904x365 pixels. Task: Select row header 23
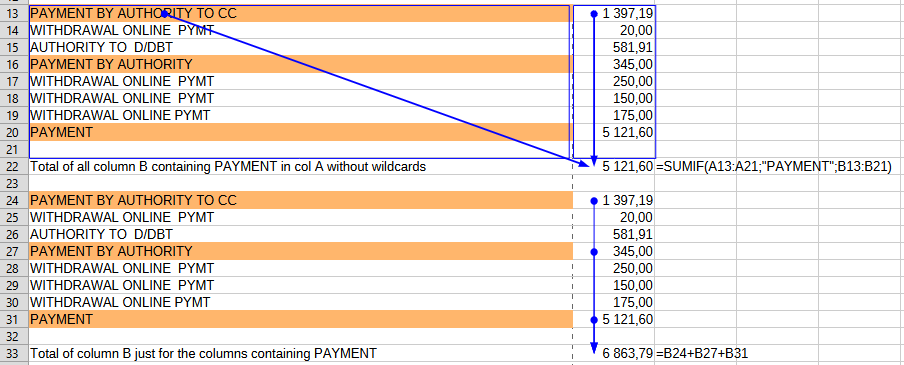[x=14, y=183]
